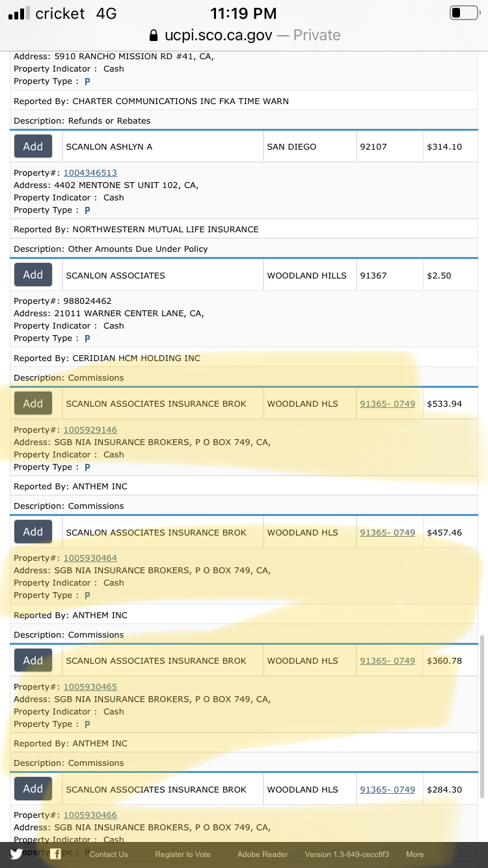The width and height of the screenshot is (488, 868).
Task: Add the $533.94 Scanlon Associates property
Action: (33, 403)
